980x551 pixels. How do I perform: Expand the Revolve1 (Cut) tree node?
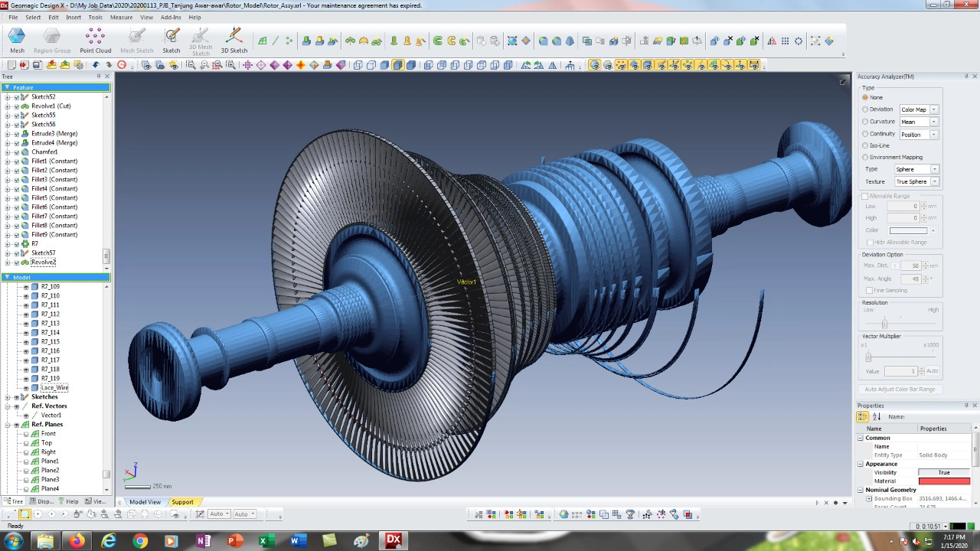click(8, 106)
